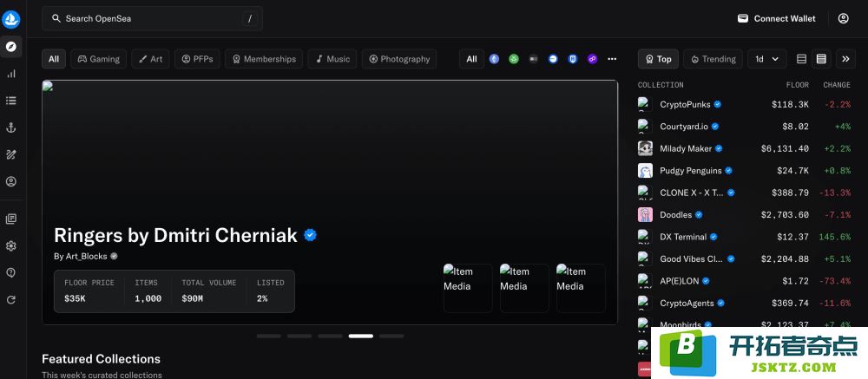The image size is (868, 379).
Task: Click the Featured Collections heading
Action: (x=102, y=359)
